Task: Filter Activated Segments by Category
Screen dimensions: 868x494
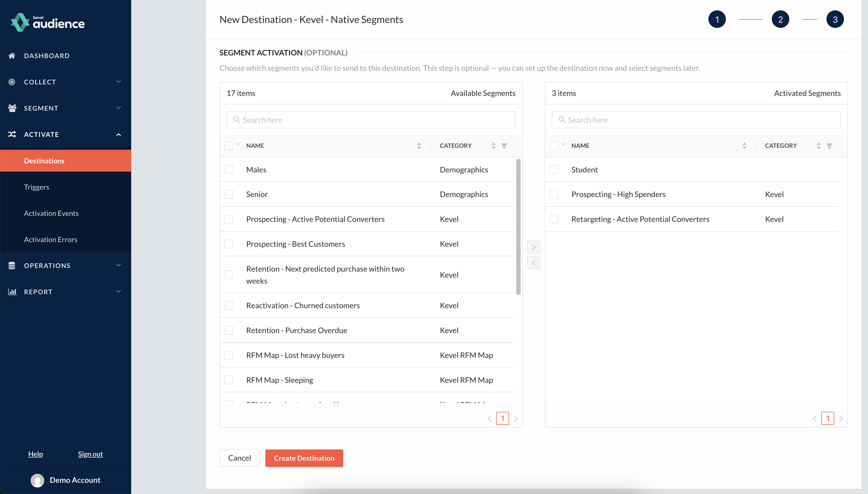Action: click(x=829, y=146)
